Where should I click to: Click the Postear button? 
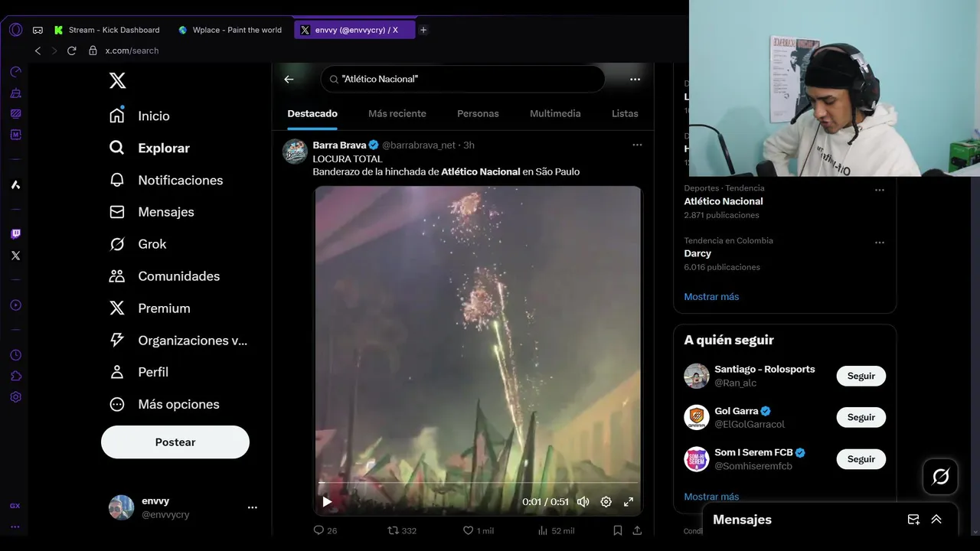tap(175, 442)
